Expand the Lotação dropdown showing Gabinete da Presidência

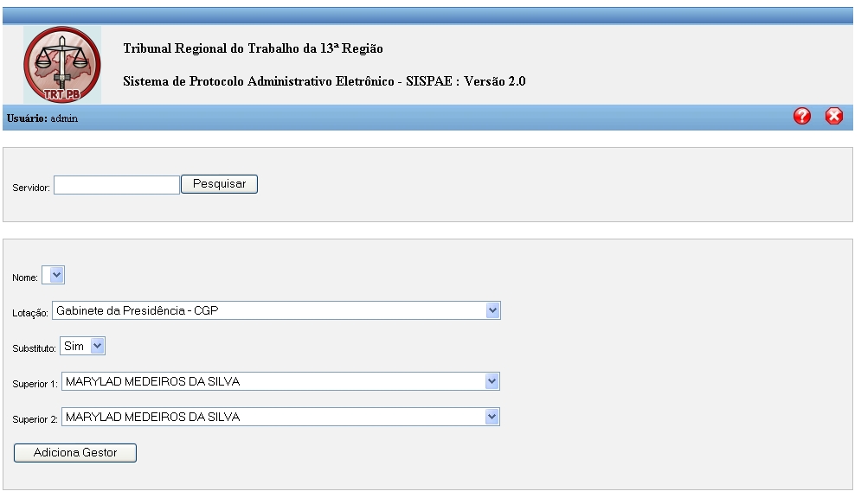[x=276, y=310]
